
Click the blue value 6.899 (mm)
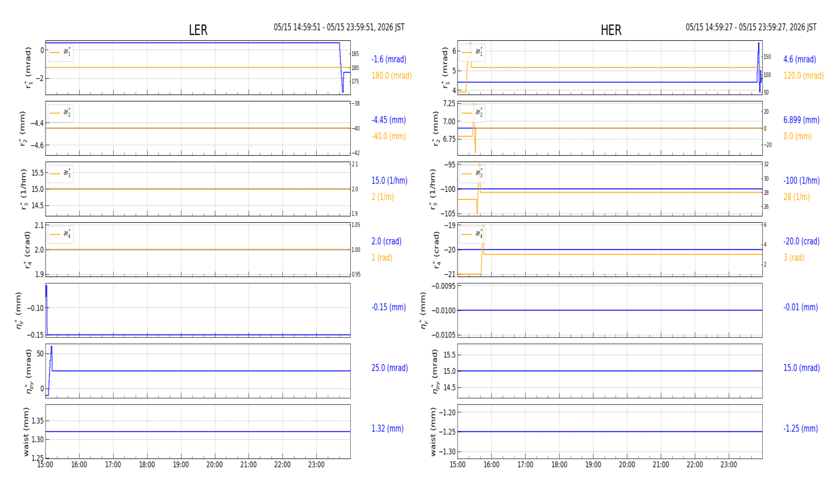click(x=801, y=120)
